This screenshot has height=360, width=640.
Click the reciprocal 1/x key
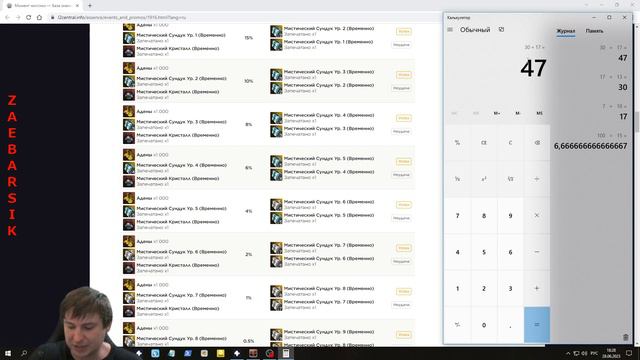point(457,179)
